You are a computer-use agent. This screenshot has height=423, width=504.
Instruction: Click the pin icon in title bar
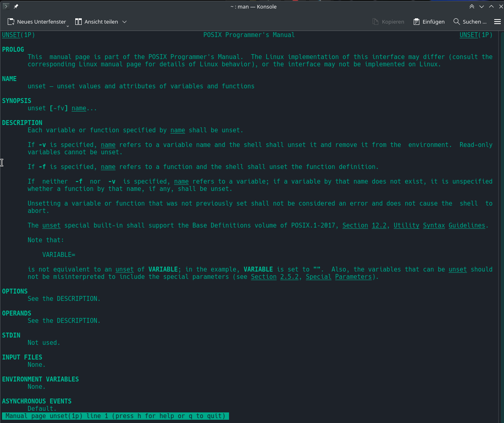pyautogui.click(x=16, y=7)
